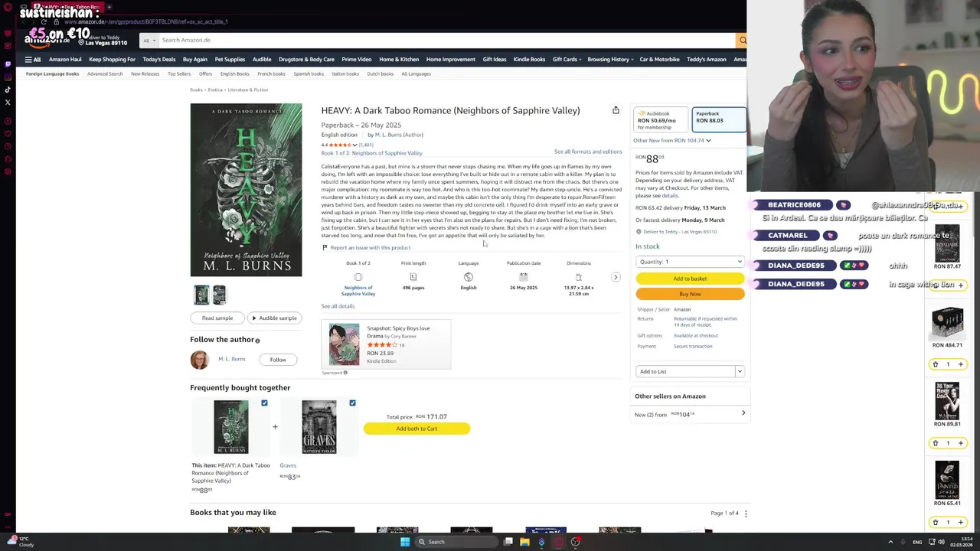Play the Audible sample

tap(274, 318)
